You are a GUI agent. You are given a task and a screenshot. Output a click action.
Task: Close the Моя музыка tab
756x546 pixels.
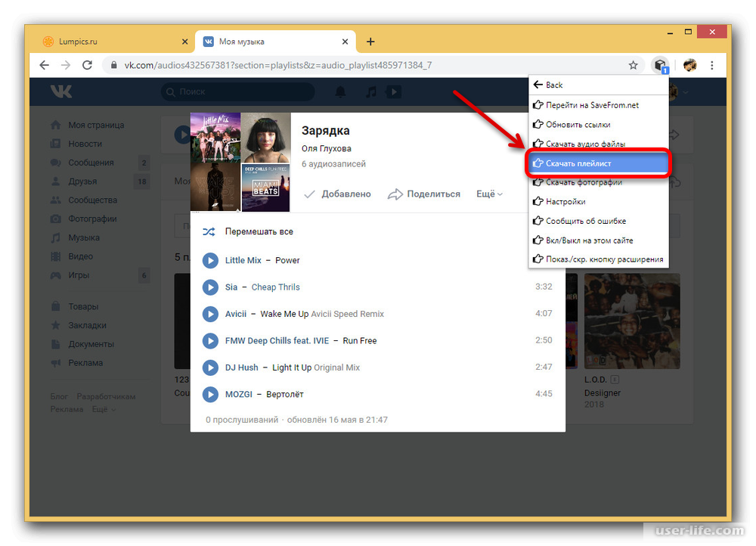point(345,42)
